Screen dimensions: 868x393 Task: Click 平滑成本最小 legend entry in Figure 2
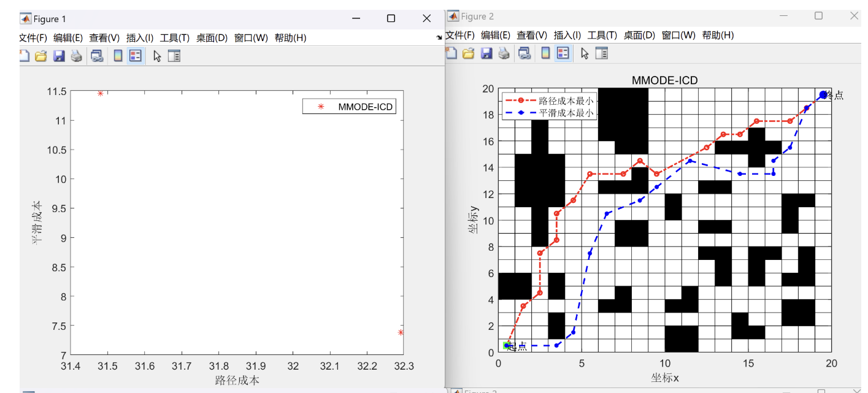pyautogui.click(x=548, y=113)
